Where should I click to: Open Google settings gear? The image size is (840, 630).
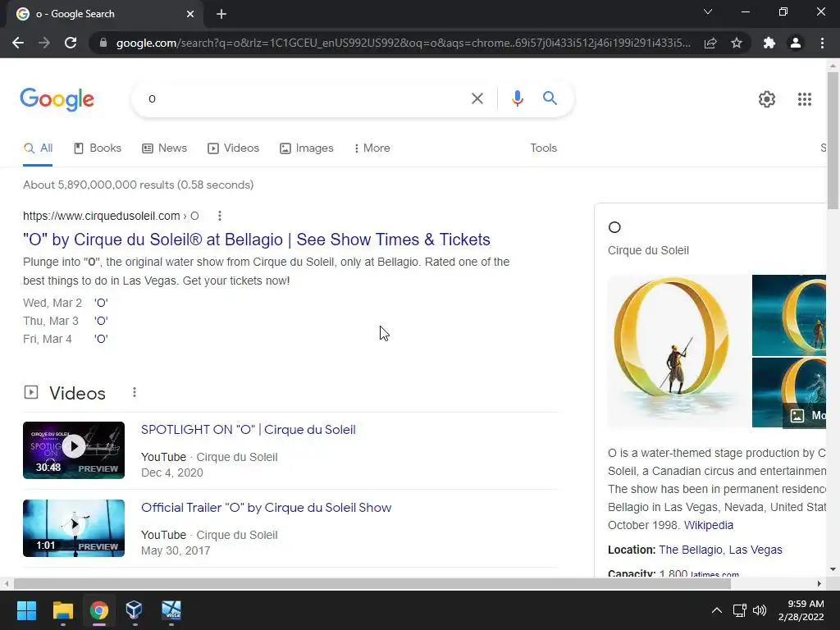[767, 99]
